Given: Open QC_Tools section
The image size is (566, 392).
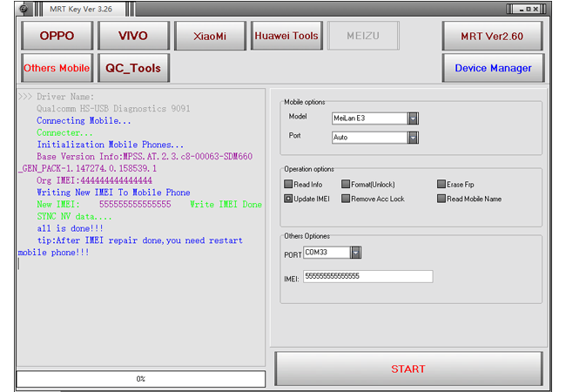Looking at the screenshot, I should tap(133, 68).
